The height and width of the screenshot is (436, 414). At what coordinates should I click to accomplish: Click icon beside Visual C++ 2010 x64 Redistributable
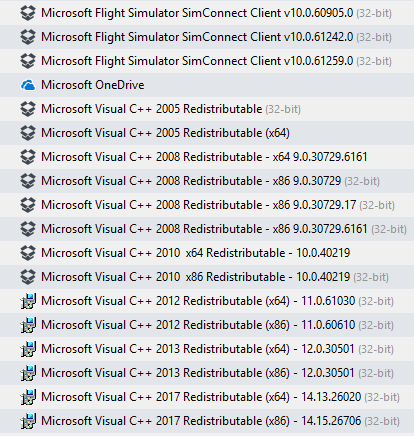tap(28, 253)
